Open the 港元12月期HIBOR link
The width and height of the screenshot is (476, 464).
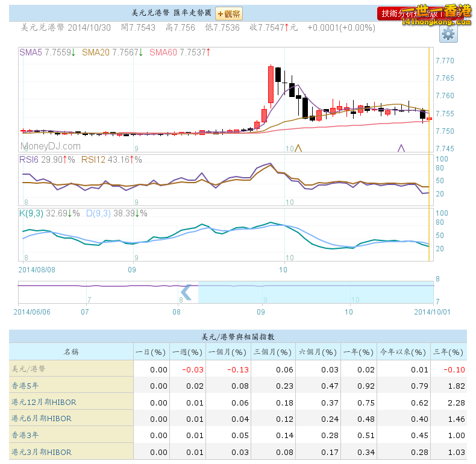tap(44, 402)
